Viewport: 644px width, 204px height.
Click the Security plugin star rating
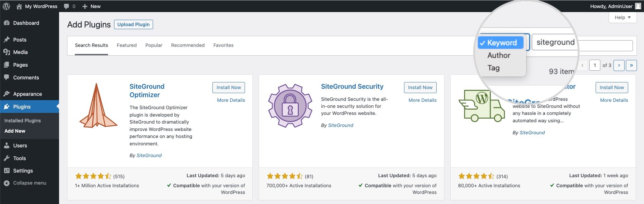click(x=285, y=176)
